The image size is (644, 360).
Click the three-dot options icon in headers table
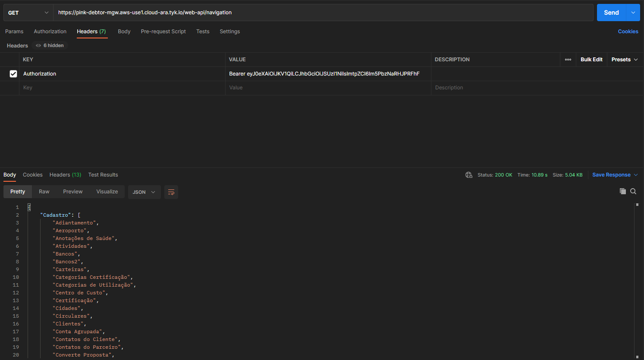pyautogui.click(x=568, y=60)
